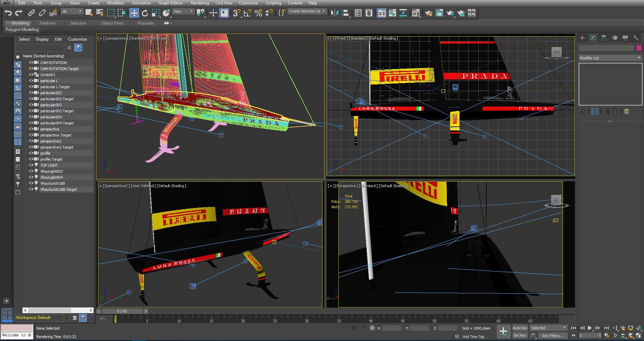Click the X coordinate input field
Image resolution: width=644 pixels, height=341 pixels.
coord(391,328)
